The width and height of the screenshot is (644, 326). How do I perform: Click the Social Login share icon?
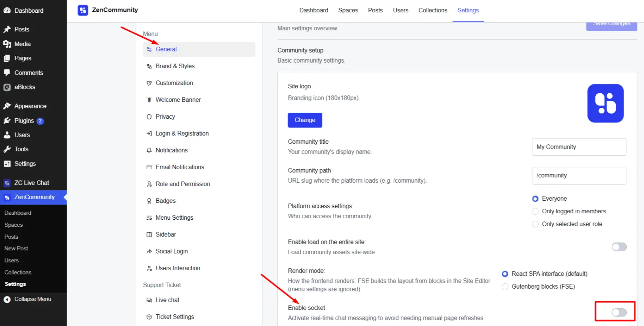149,251
